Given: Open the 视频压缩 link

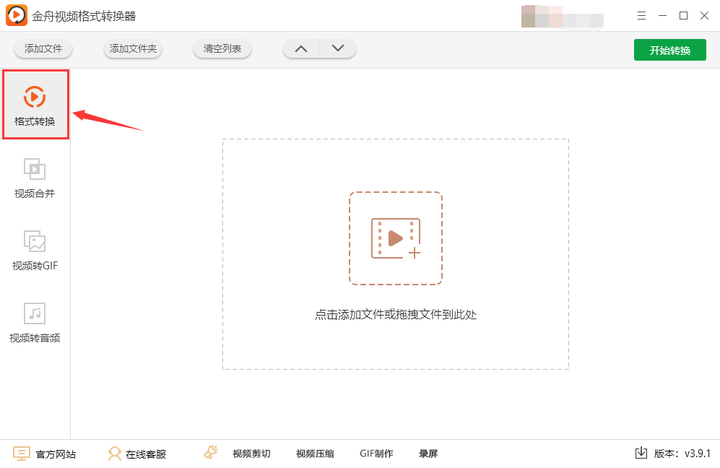Looking at the screenshot, I should (x=315, y=454).
